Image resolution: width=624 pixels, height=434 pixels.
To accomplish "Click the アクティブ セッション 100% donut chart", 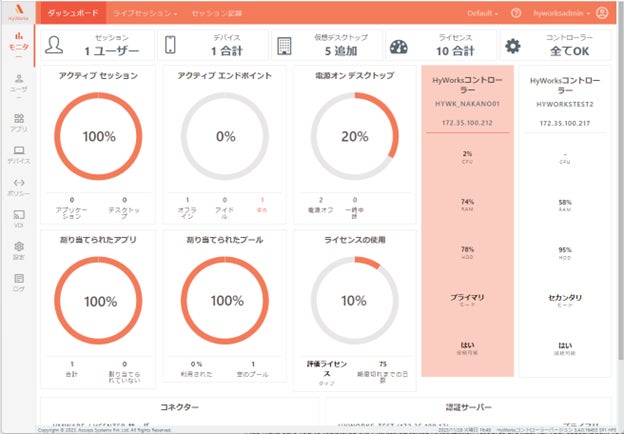I will click(x=98, y=136).
